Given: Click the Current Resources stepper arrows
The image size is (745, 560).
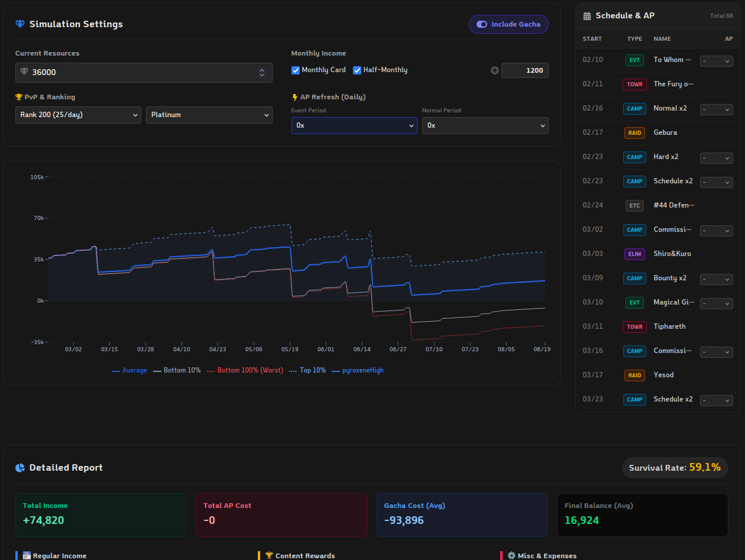Looking at the screenshot, I should click(262, 73).
